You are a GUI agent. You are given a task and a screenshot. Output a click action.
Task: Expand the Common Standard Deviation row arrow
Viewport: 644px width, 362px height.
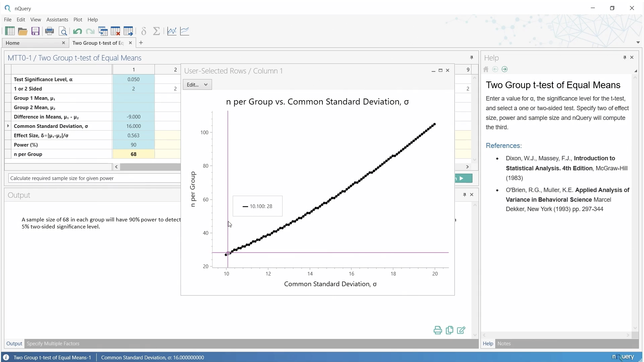(8, 126)
